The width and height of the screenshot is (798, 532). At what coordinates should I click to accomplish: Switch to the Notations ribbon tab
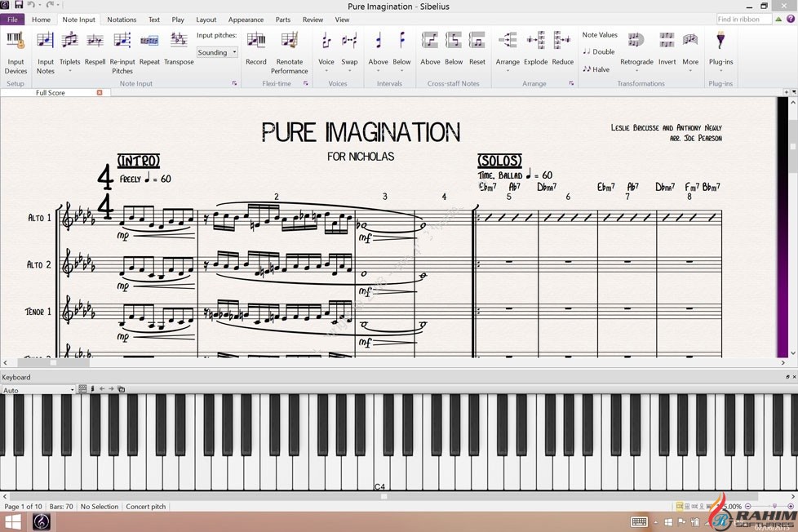coord(122,20)
